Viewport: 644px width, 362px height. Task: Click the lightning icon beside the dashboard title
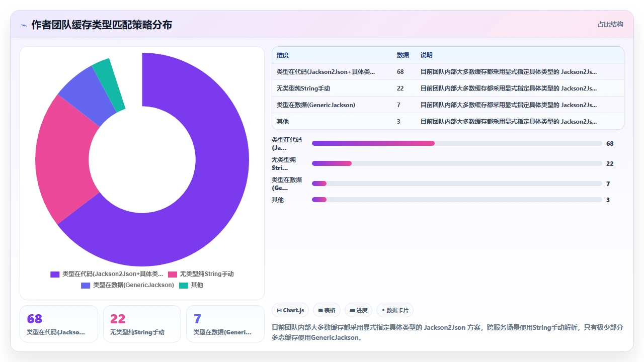[x=24, y=25]
